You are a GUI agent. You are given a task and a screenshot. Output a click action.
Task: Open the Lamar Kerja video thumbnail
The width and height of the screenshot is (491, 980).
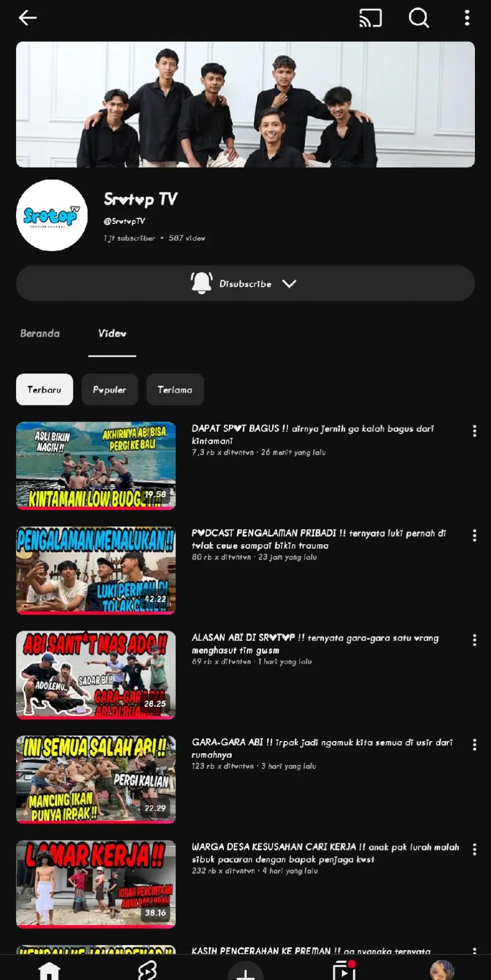click(x=96, y=884)
